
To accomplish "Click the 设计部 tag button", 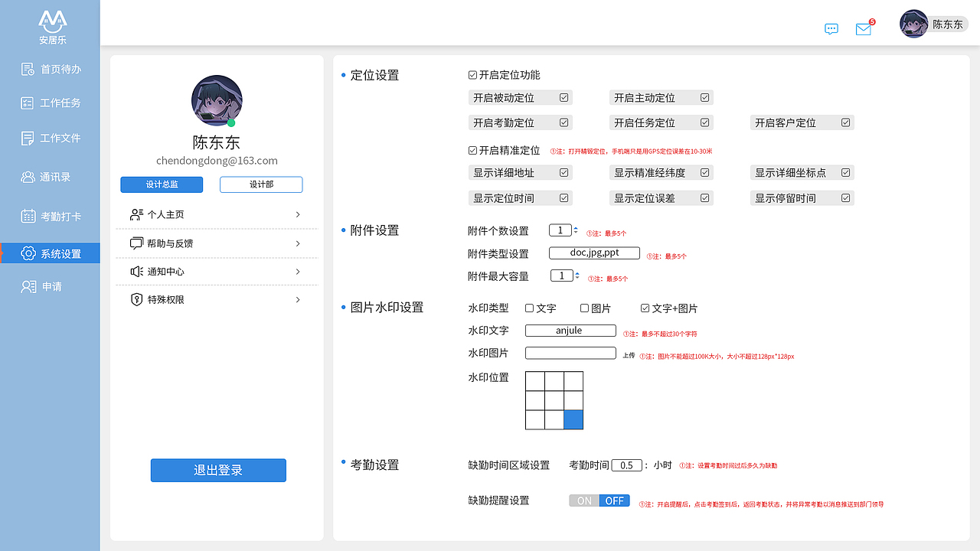I will [261, 184].
